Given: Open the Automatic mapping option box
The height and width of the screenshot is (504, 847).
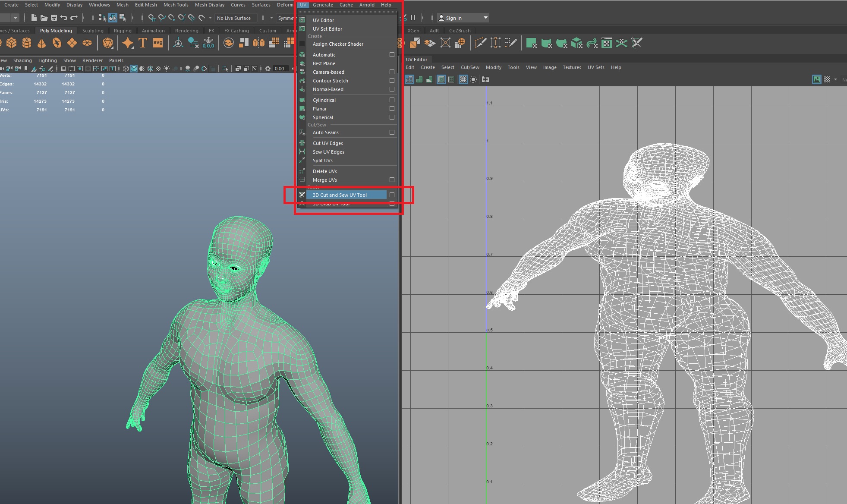Looking at the screenshot, I should (392, 55).
